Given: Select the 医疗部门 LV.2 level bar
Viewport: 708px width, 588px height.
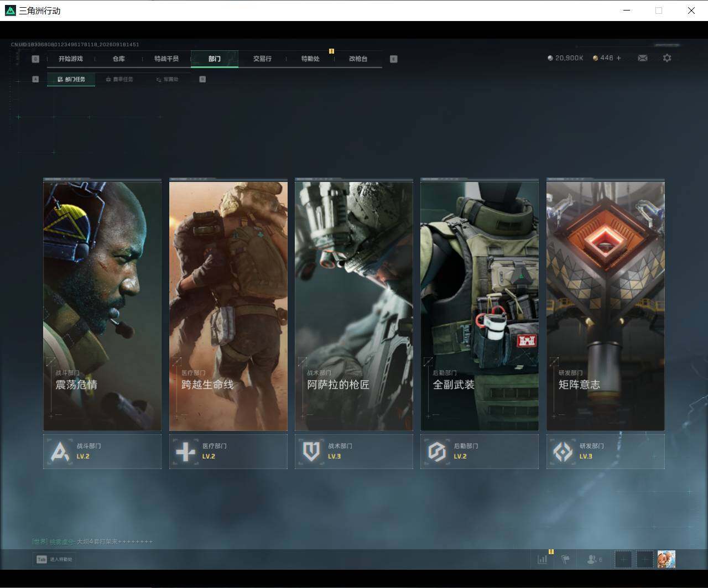Looking at the screenshot, I should point(228,451).
